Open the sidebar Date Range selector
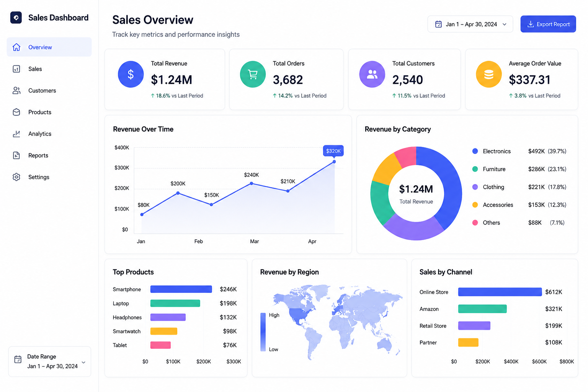This screenshot has height=392, width=588. click(50, 362)
